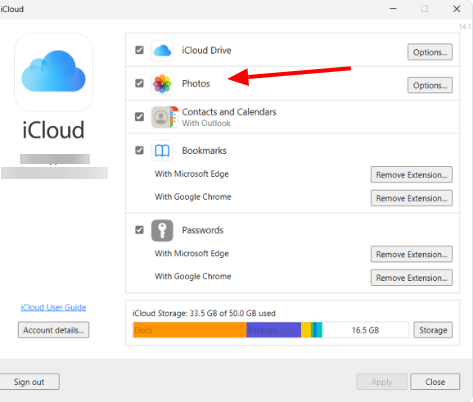Click the Contacts and Calendars icon
The image size is (473, 402).
(x=165, y=117)
